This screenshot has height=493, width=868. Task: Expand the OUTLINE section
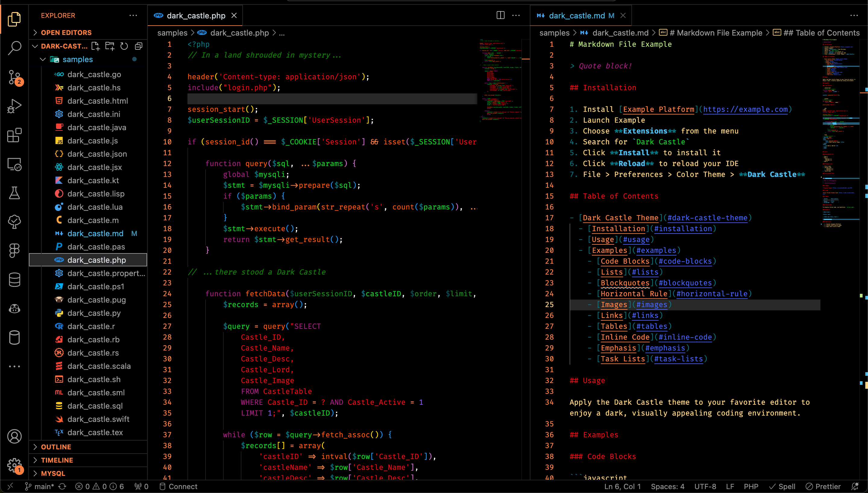[56, 447]
